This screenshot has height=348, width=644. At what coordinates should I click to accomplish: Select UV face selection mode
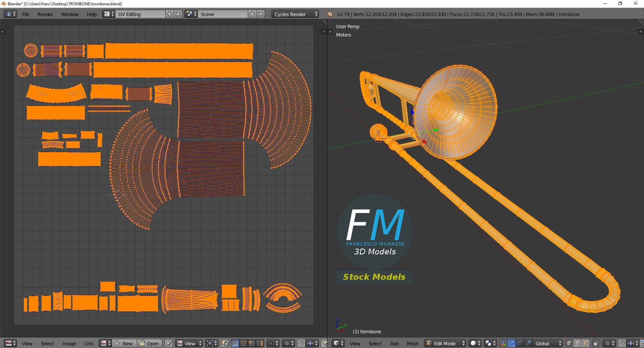pyautogui.click(x=252, y=343)
